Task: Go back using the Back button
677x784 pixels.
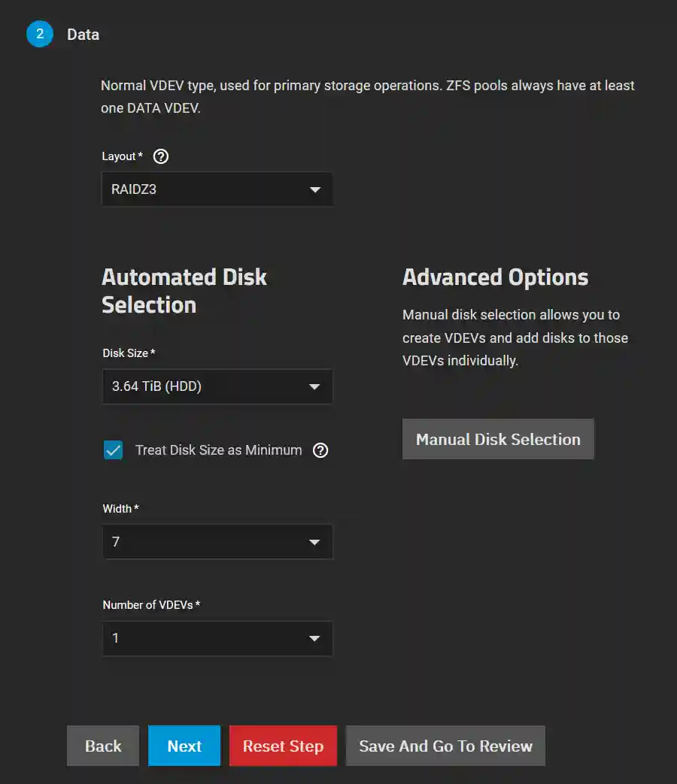Action: click(x=102, y=746)
